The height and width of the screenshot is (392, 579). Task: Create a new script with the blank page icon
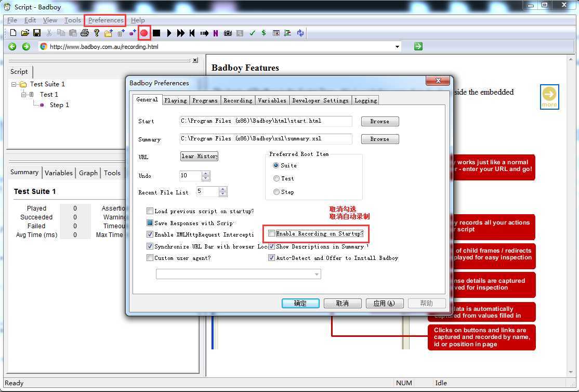(x=14, y=33)
